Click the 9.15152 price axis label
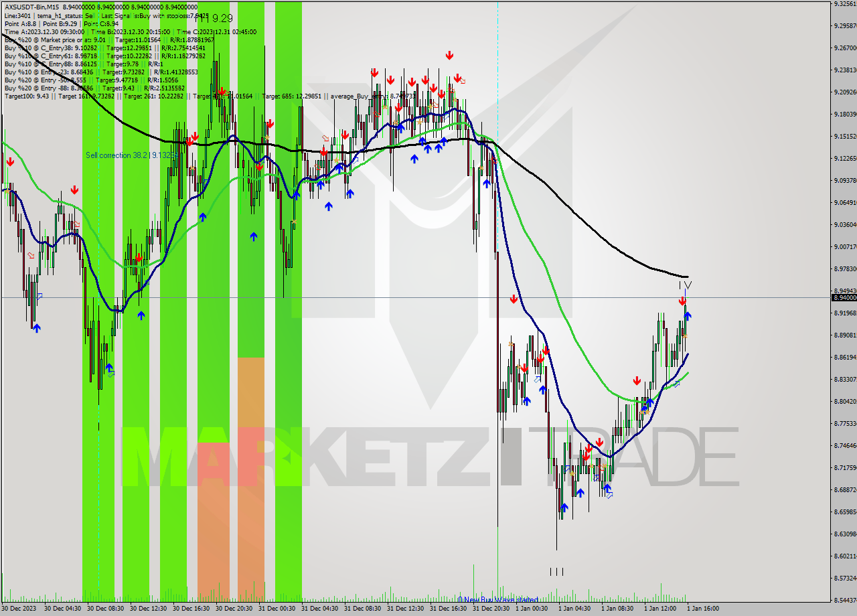The width and height of the screenshot is (857, 616). coord(845,137)
